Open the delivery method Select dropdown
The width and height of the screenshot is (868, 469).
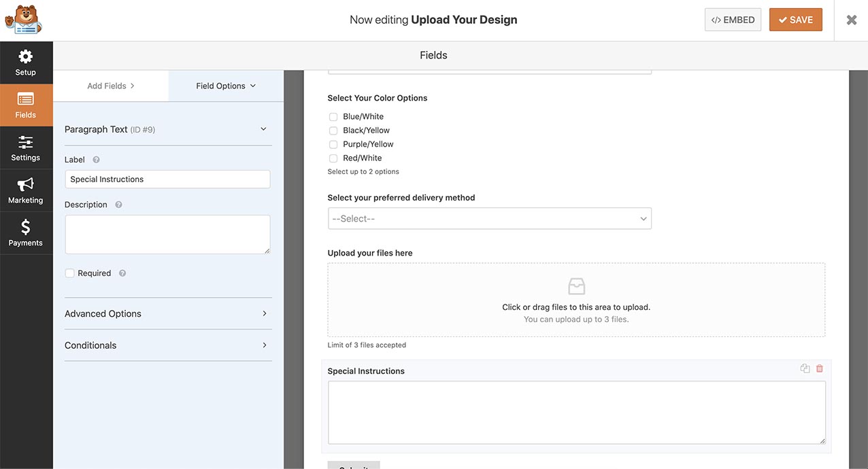coord(489,218)
